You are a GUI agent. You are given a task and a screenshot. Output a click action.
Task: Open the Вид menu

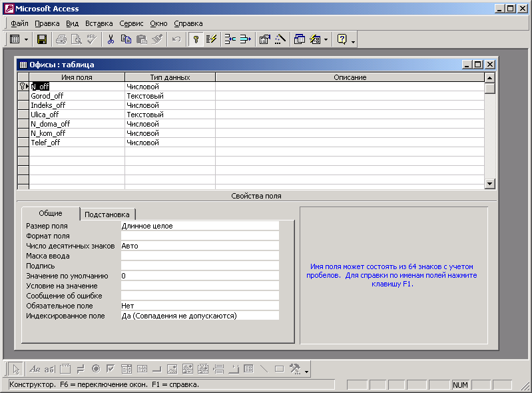[73, 23]
